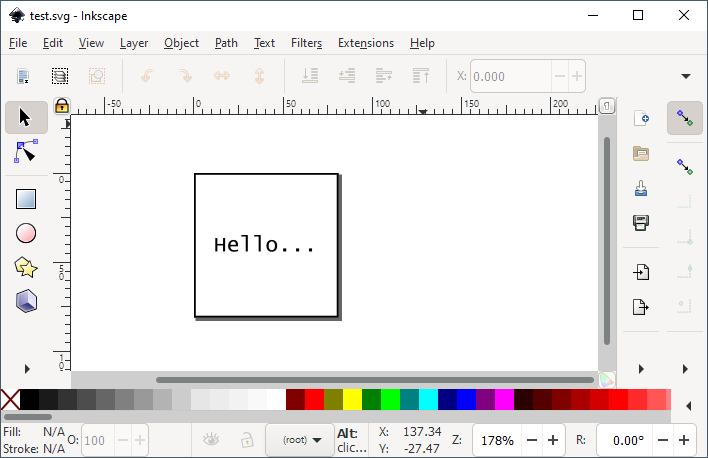Screen dimensions: 708x458
Task: Pick the yellow palette swatch
Action: tap(352, 400)
